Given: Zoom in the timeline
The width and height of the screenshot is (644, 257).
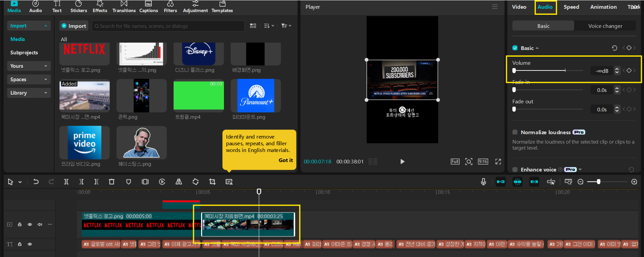Looking at the screenshot, I should pos(634,182).
